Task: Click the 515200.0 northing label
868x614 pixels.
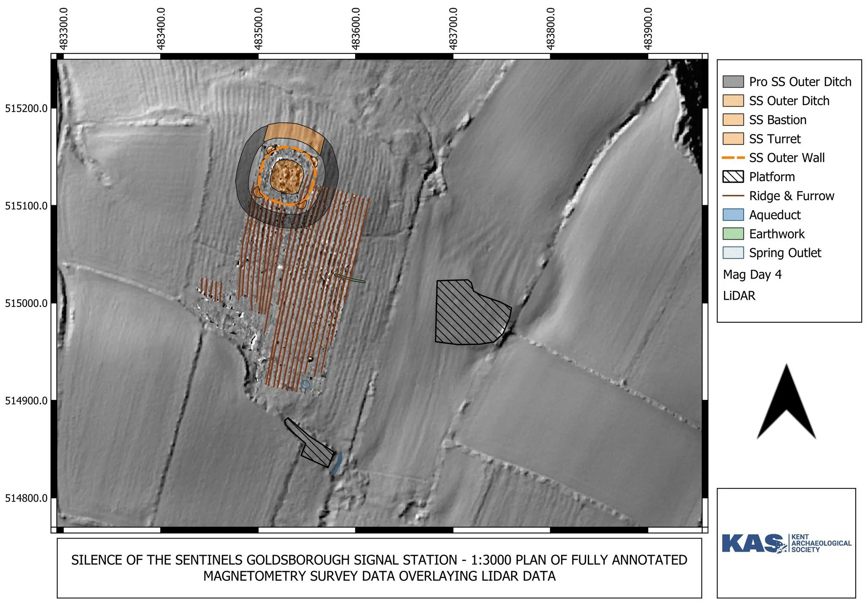Action: [x=26, y=109]
